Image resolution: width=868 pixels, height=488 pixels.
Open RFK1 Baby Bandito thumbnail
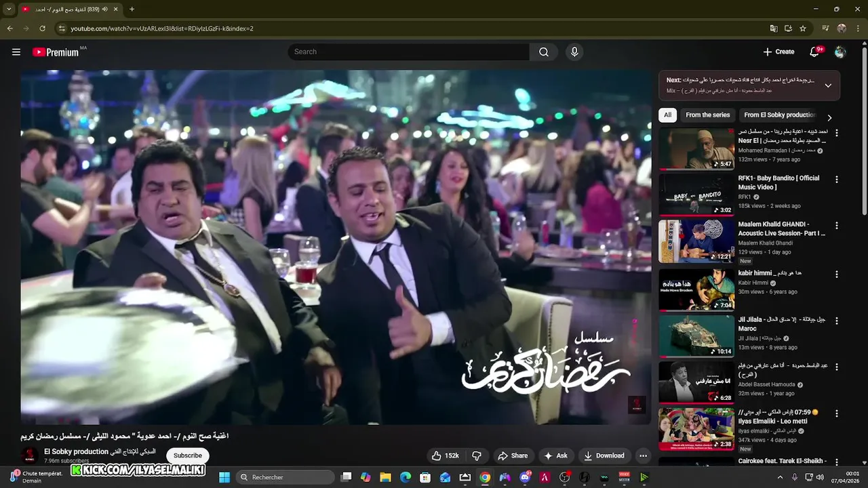pos(696,195)
